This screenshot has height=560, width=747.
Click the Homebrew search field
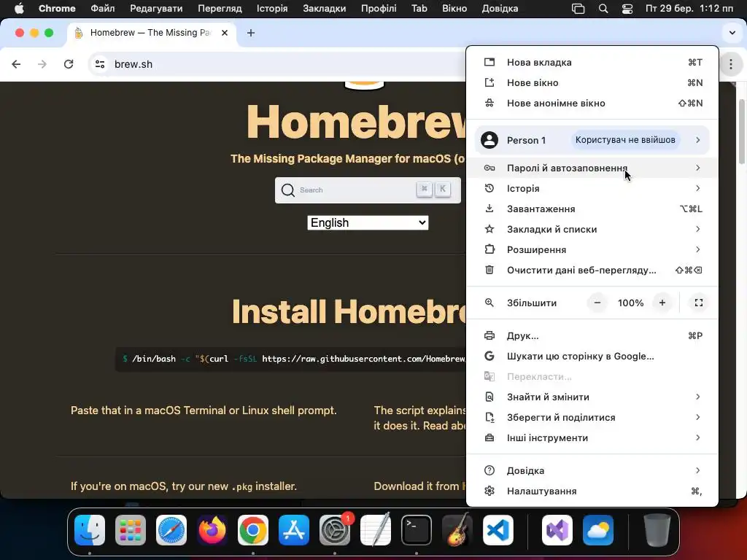point(368,190)
